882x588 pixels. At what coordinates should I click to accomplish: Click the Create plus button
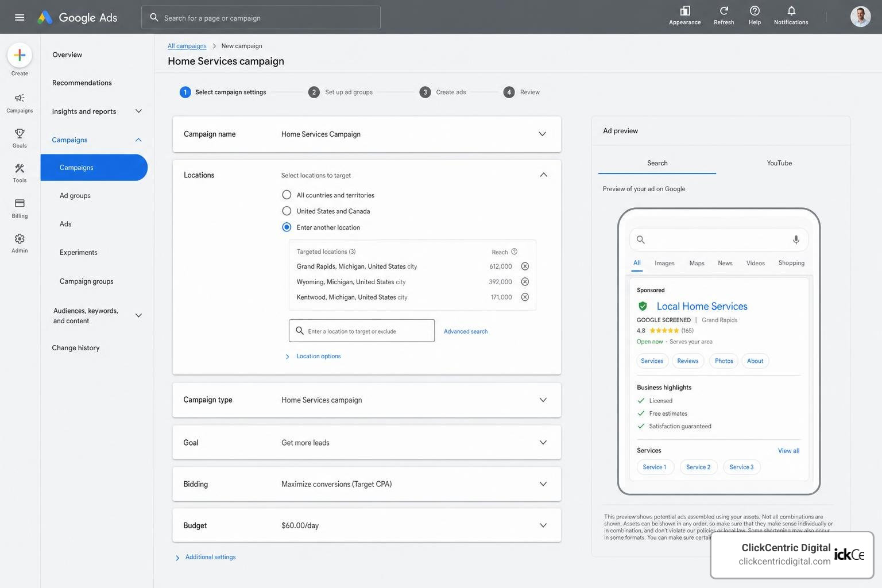coord(20,55)
